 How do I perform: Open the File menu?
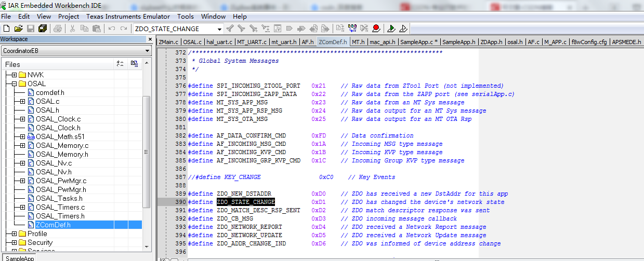[x=6, y=17]
